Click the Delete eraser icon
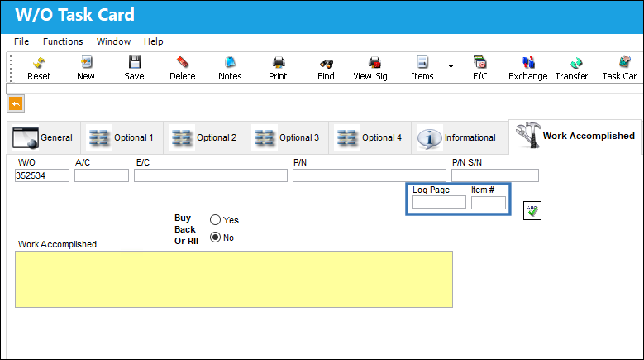This screenshot has height=360, width=644. 183,68
